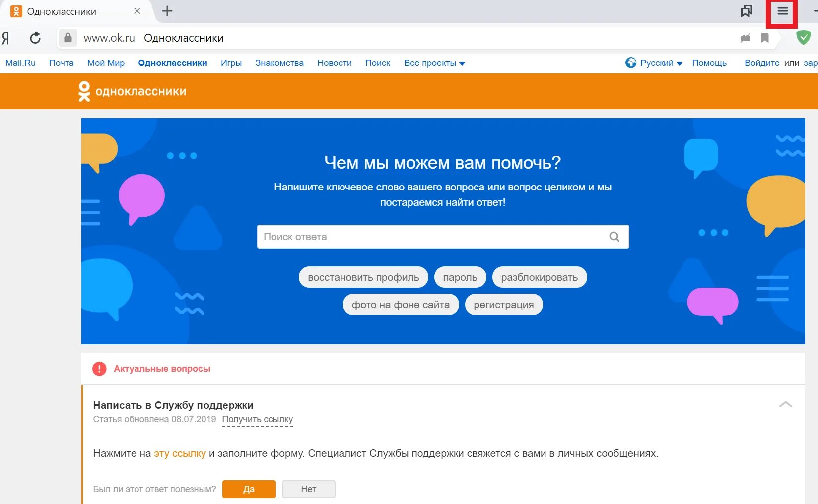Image resolution: width=818 pixels, height=504 pixels.
Task: Click Получить ссылку link
Action: (x=258, y=419)
